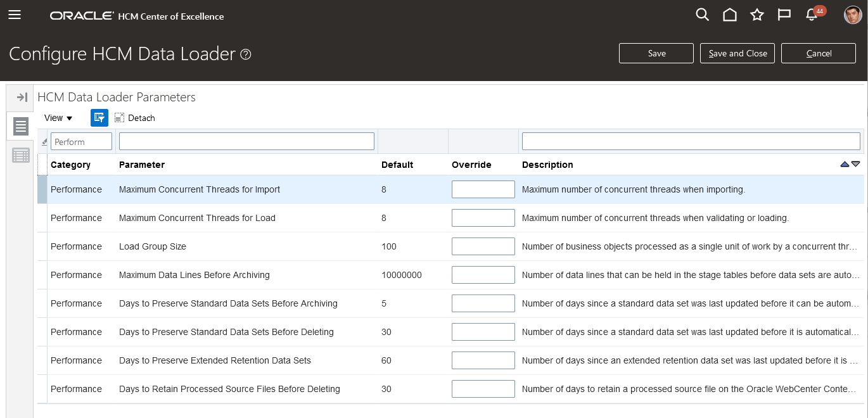
Task: Click the help icon beside page title
Action: click(246, 54)
